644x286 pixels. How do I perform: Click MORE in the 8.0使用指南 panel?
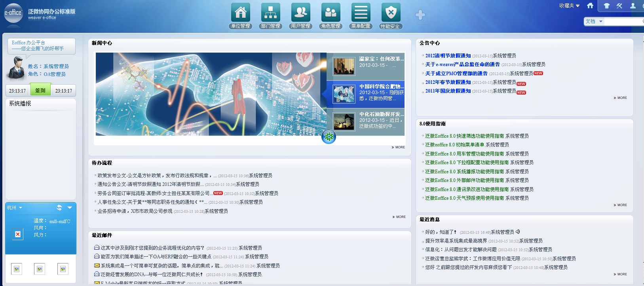pyautogui.click(x=620, y=205)
